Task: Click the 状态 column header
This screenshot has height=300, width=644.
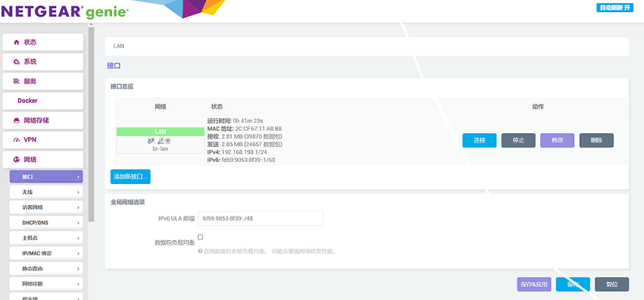Action: [x=217, y=107]
